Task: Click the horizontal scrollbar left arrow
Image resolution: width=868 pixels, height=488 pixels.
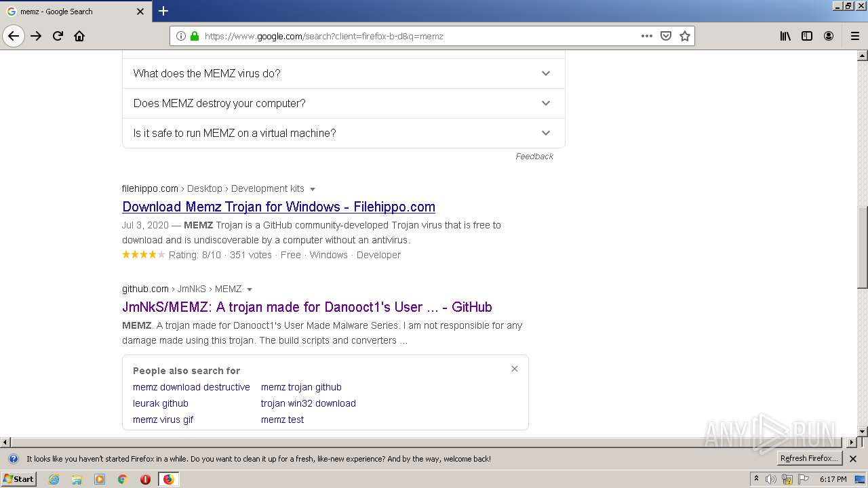Action: (x=5, y=443)
